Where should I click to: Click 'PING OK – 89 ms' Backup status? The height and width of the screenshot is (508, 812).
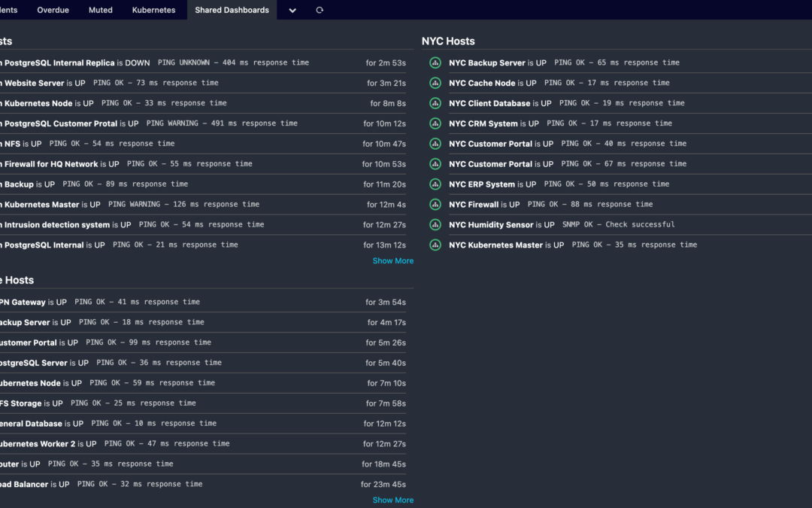[126, 184]
